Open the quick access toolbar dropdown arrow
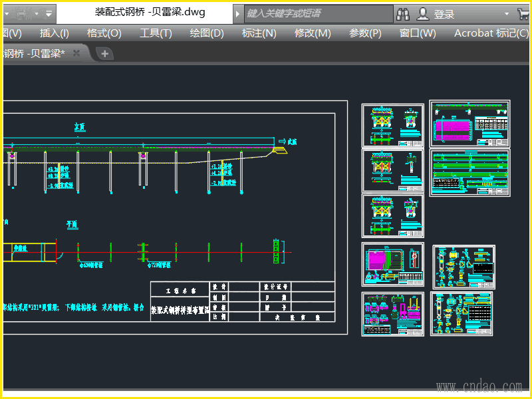The width and height of the screenshot is (532, 399). (49, 14)
